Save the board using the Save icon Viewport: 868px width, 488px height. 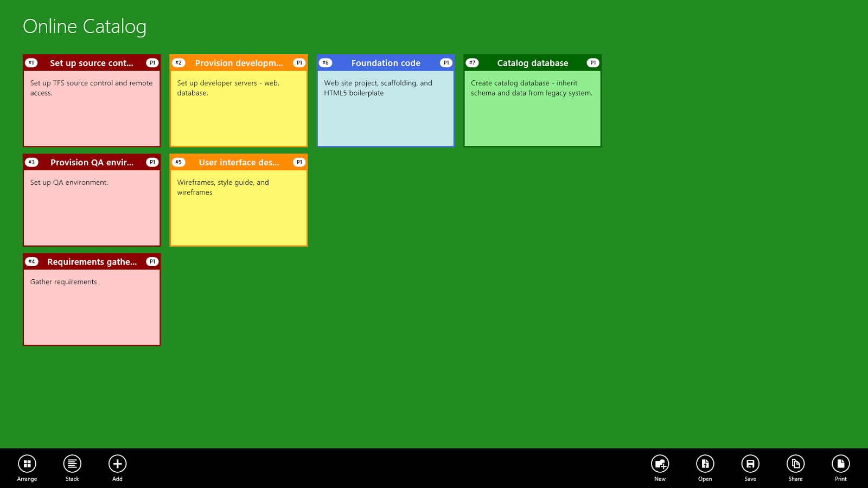pyautogui.click(x=750, y=464)
